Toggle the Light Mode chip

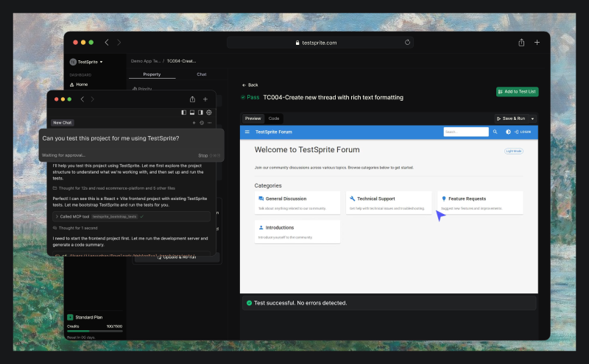point(513,151)
